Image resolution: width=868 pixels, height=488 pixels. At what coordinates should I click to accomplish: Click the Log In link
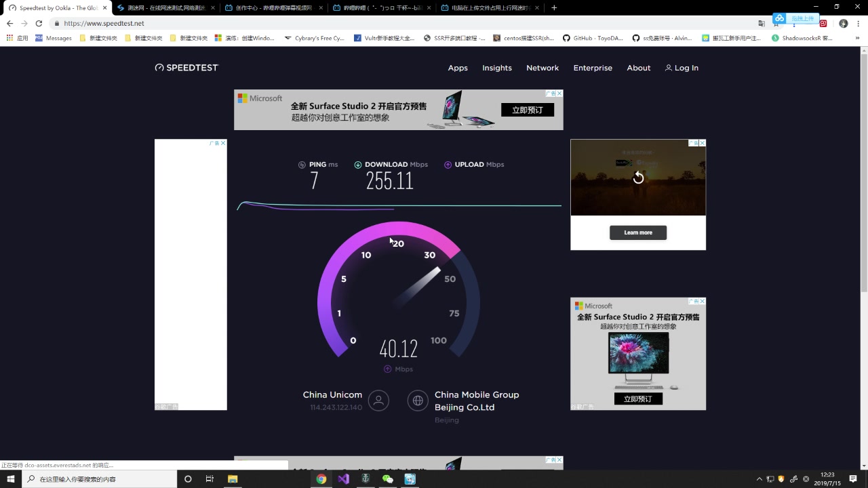tap(682, 68)
